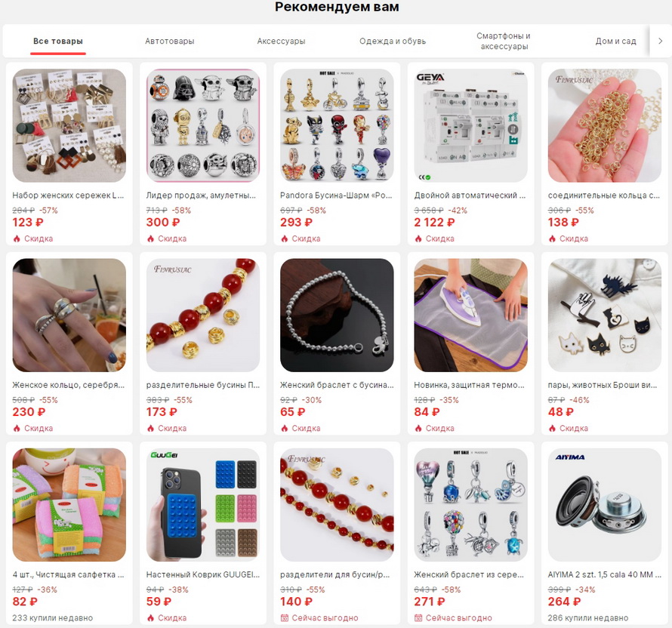Switch to the Автотовары tab
The height and width of the screenshot is (628, 672).
(170, 41)
